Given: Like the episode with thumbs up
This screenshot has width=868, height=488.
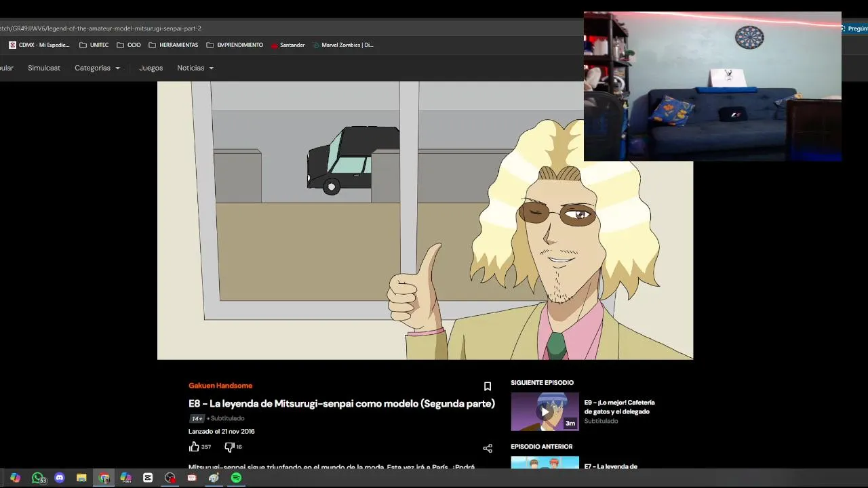Looking at the screenshot, I should tap(194, 447).
